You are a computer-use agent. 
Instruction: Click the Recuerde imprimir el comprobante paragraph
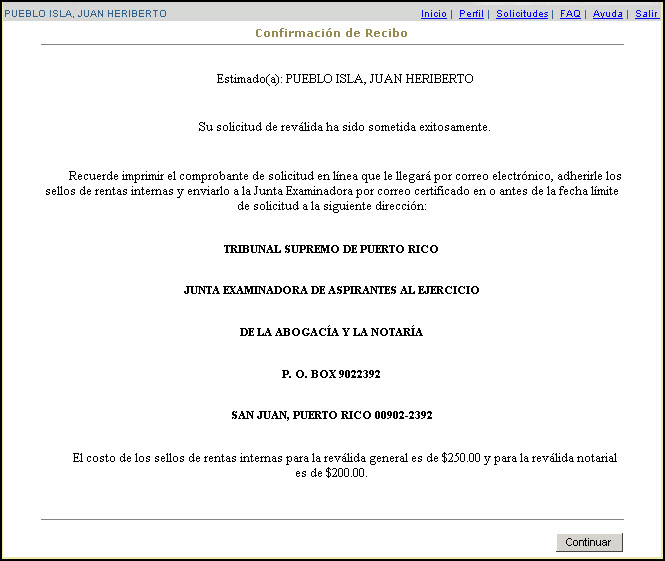332,190
